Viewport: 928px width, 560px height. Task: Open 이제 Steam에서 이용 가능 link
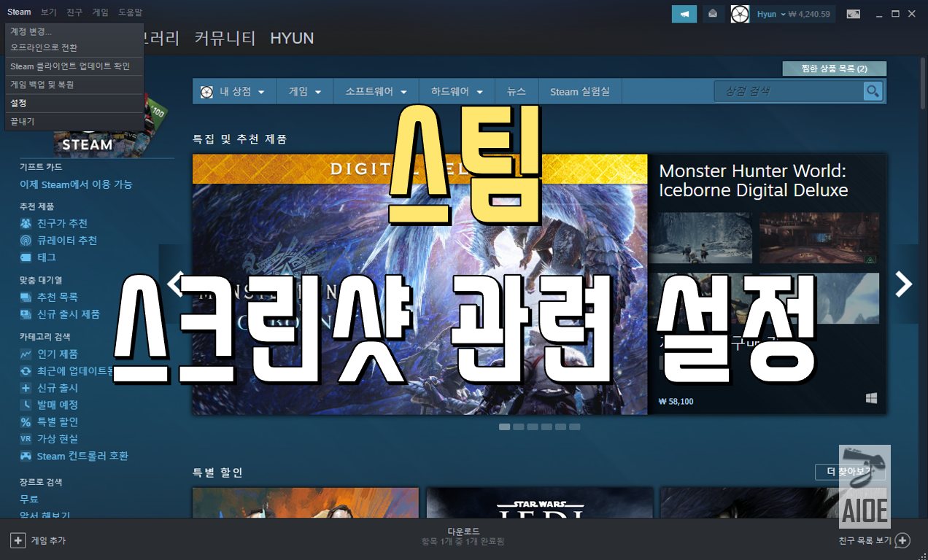[76, 185]
